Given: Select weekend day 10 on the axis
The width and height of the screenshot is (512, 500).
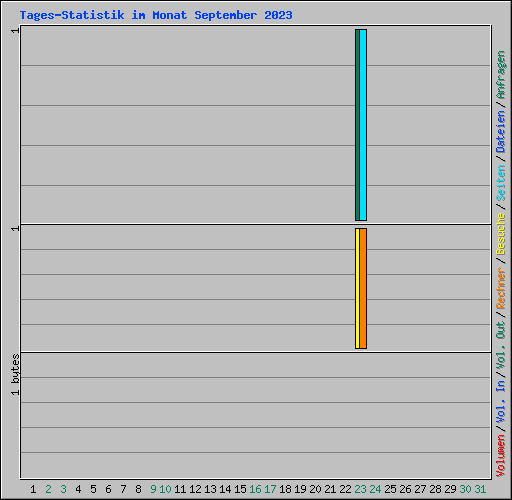Looking at the screenshot, I should pos(165,489).
